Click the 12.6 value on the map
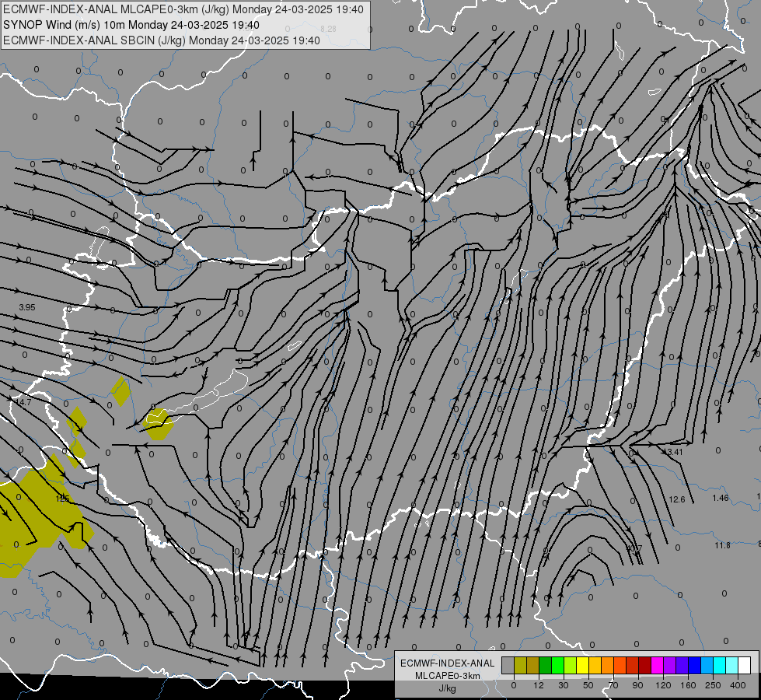 click(x=677, y=499)
